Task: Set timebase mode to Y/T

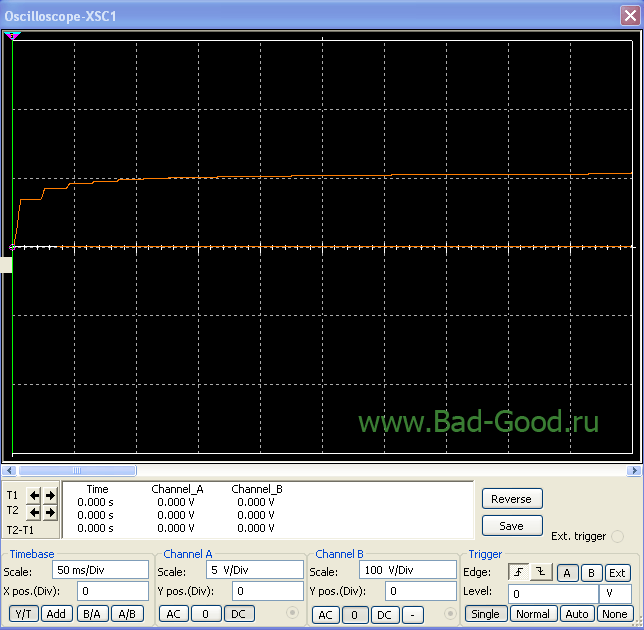Action: pos(23,614)
